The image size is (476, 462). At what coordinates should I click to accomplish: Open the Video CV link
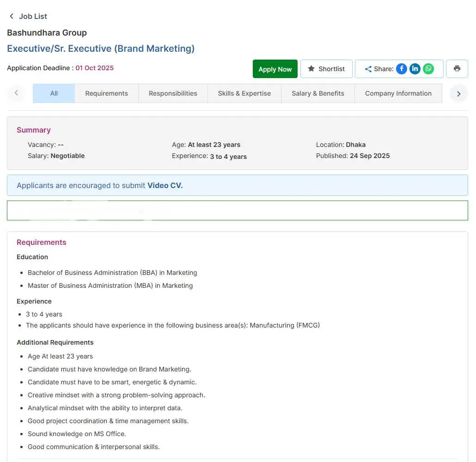(x=165, y=185)
